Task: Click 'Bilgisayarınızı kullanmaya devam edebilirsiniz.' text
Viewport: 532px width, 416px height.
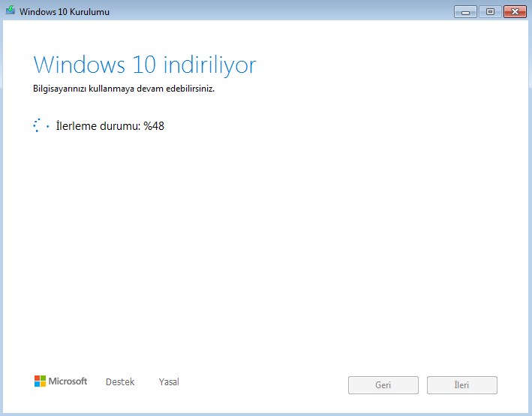Action: tap(124, 89)
